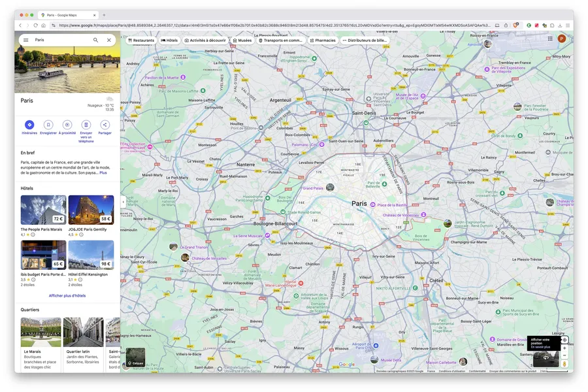588x392 pixels.
Task: Clear the Paris search with the X
Action: pyautogui.click(x=108, y=40)
